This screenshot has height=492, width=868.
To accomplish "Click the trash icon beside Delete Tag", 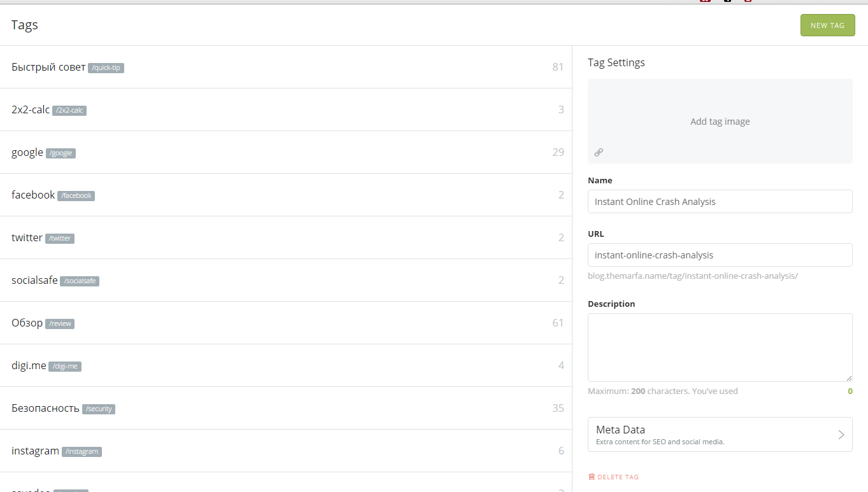I will pos(592,477).
